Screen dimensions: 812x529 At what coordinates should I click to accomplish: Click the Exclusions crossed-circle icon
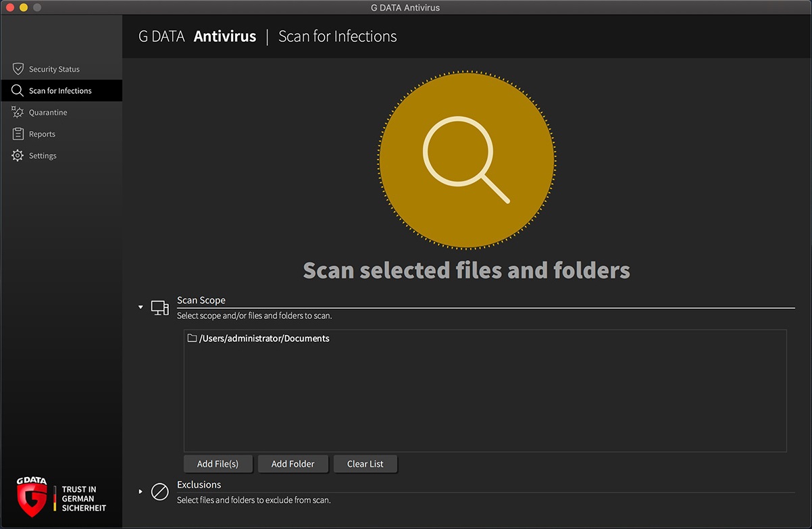pos(160,491)
